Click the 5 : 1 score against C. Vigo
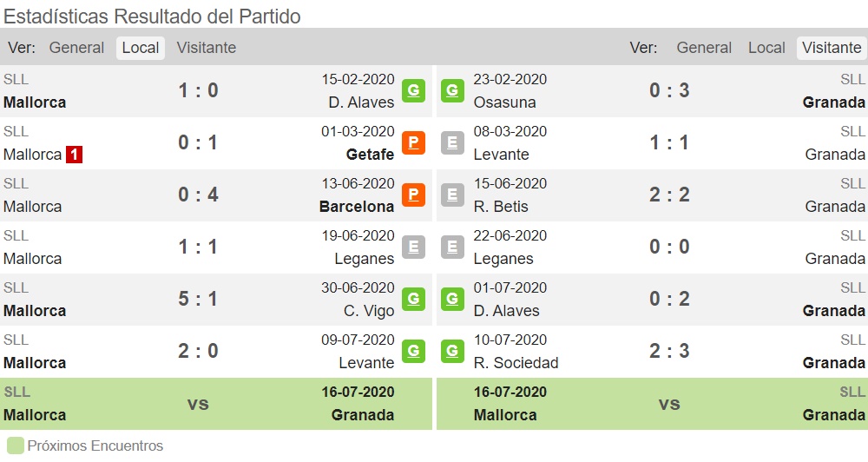 tap(198, 299)
